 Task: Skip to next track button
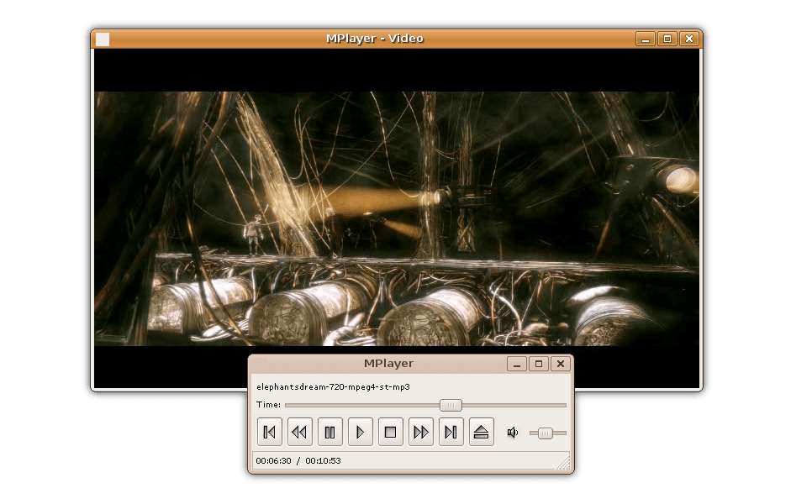451,432
